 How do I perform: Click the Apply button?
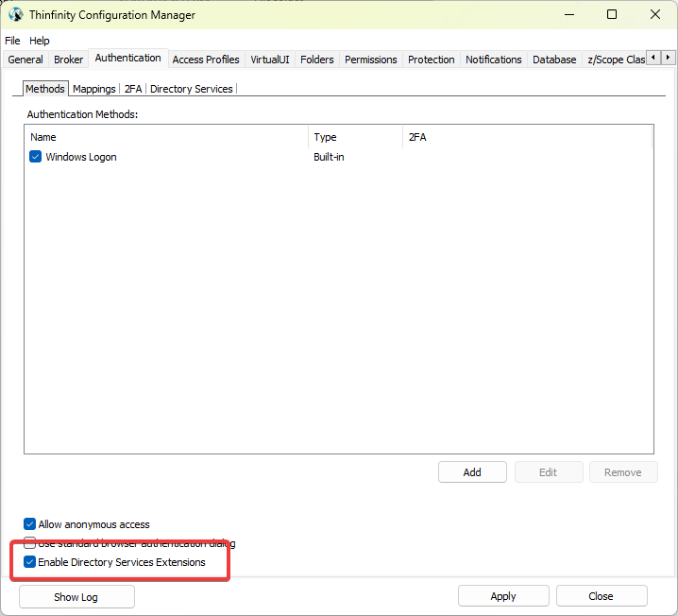tap(503, 596)
